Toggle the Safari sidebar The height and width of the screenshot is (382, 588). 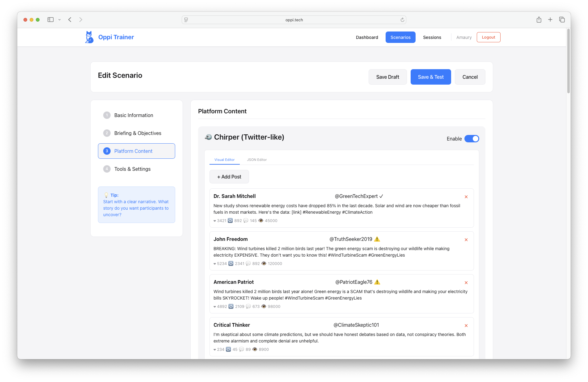click(50, 19)
